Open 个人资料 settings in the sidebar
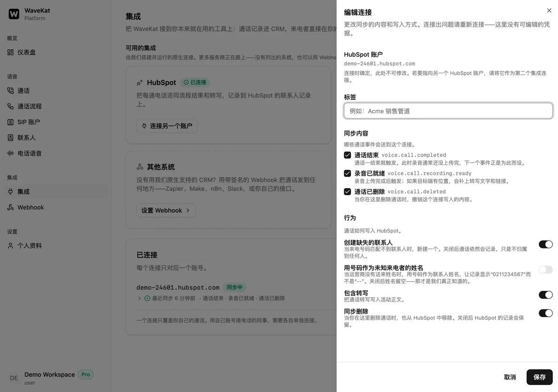 [56, 246]
